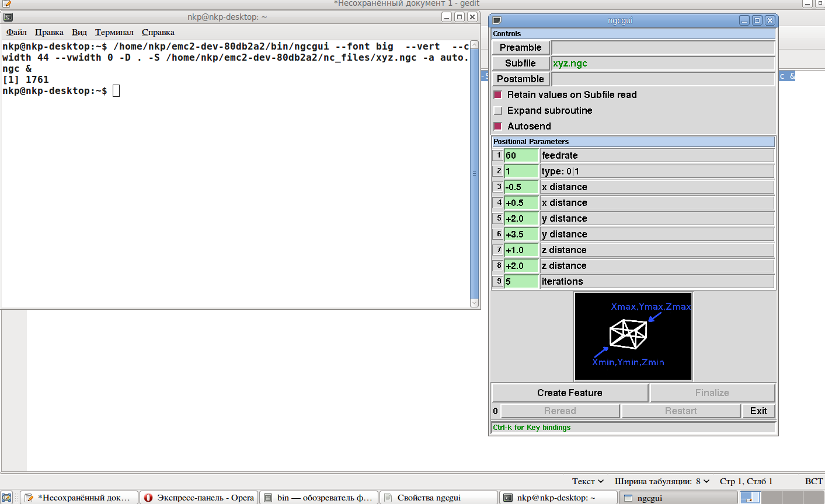Switch to bin file browser taskbar item
Screen dimensions: 825x504
click(x=319, y=498)
